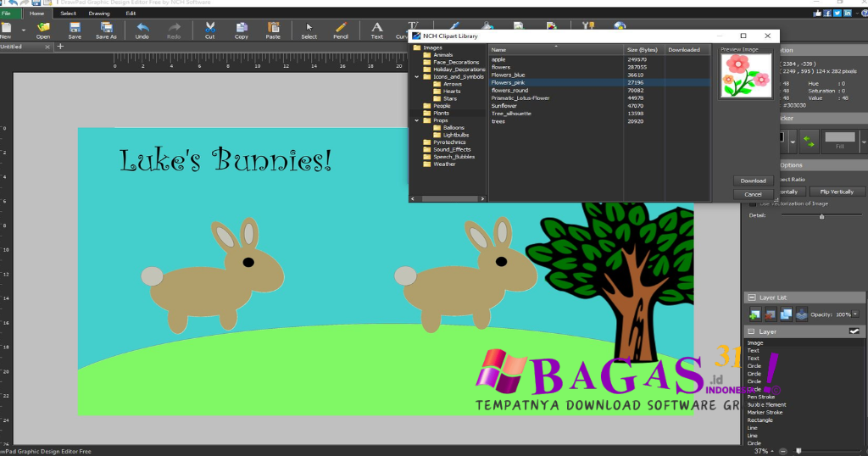868x456 pixels.
Task: Click the Downloaded column header
Action: (687, 50)
